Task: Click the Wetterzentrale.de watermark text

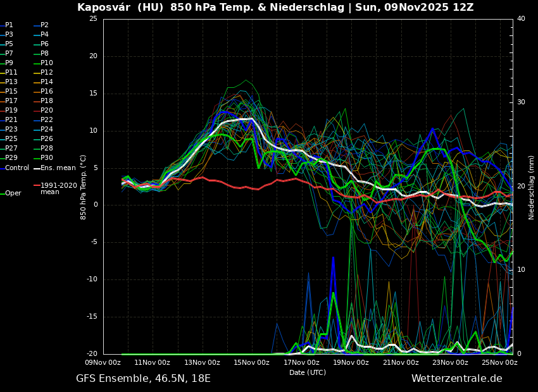Action: [456, 379]
